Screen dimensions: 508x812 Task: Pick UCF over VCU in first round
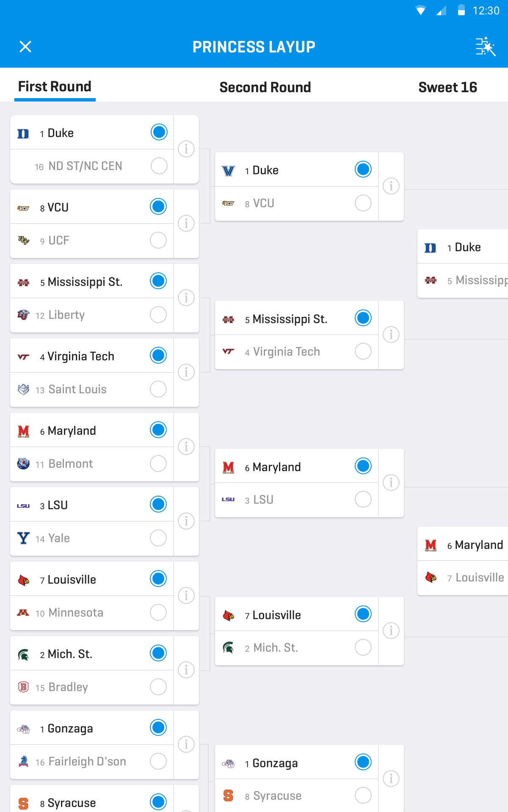click(158, 240)
